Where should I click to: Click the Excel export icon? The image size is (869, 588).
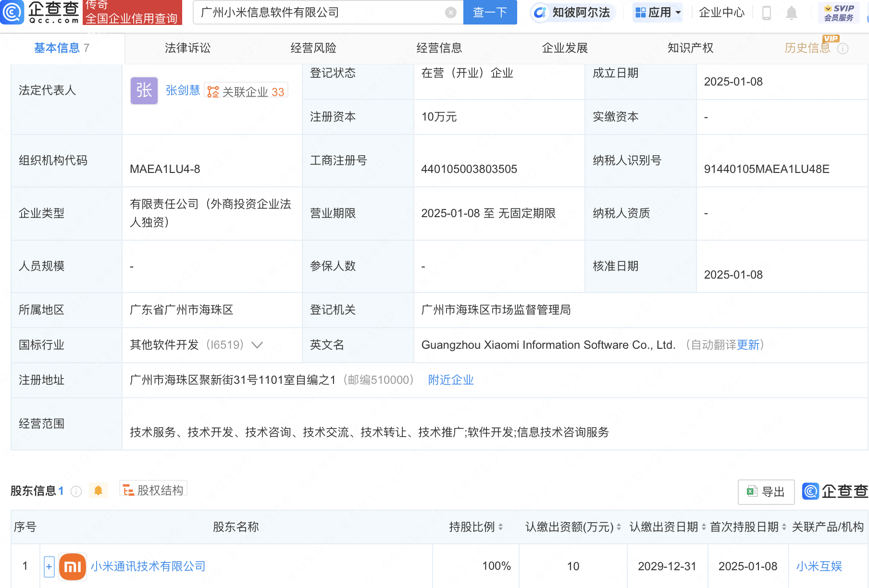[x=752, y=491]
